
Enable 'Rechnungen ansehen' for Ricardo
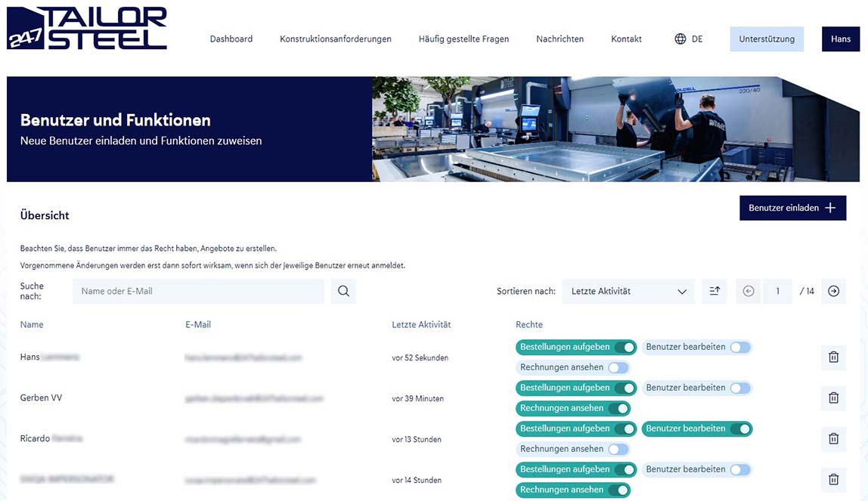617,449
